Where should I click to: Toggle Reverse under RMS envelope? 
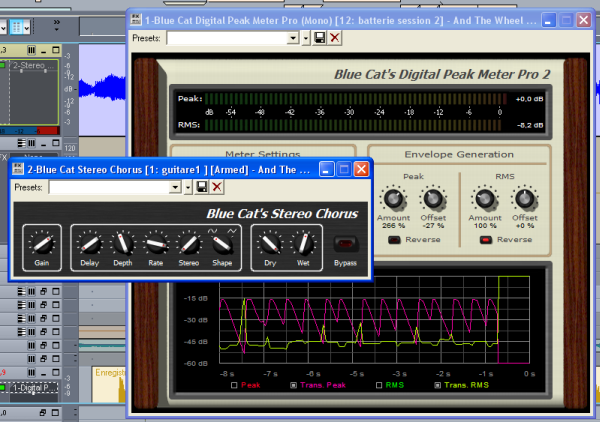point(486,240)
